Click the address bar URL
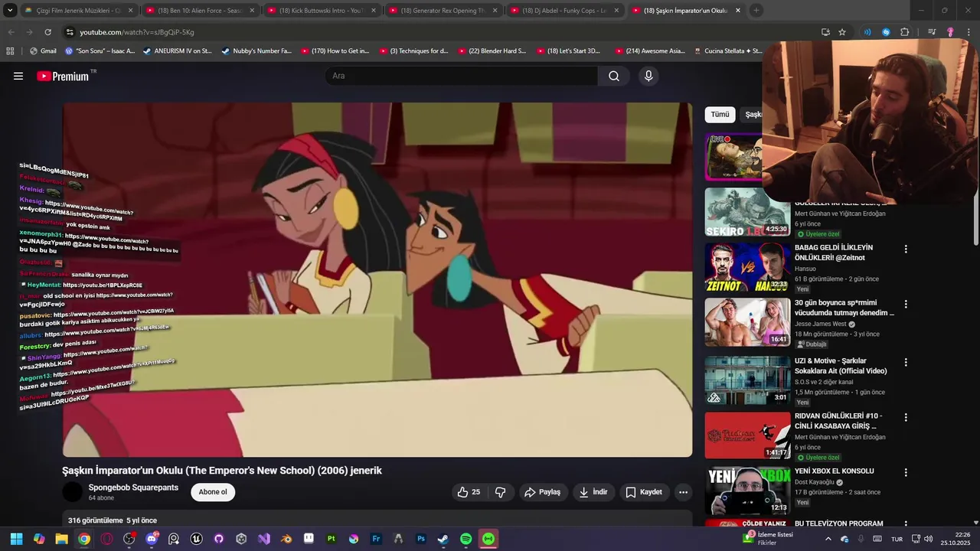Screen dimensions: 980x551 137,32
